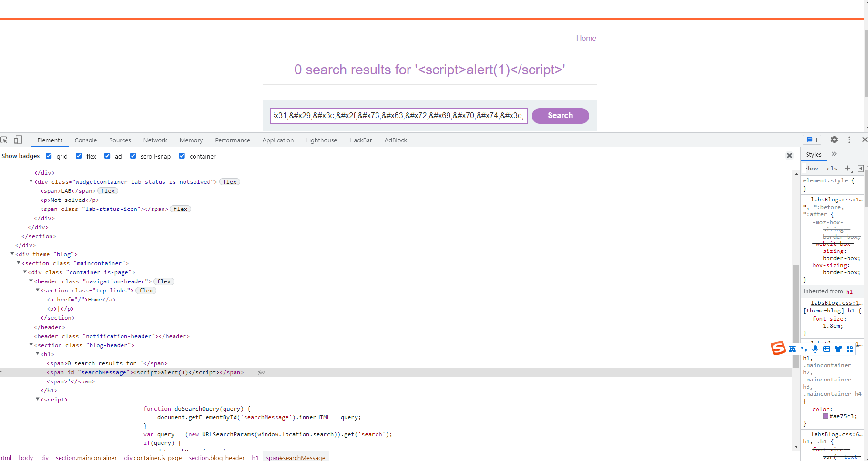Toggle the device toolbar icon
868x461 pixels.
click(18, 140)
